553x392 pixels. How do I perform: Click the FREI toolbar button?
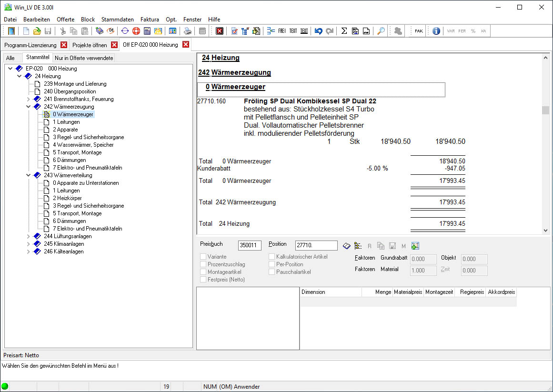point(282,31)
